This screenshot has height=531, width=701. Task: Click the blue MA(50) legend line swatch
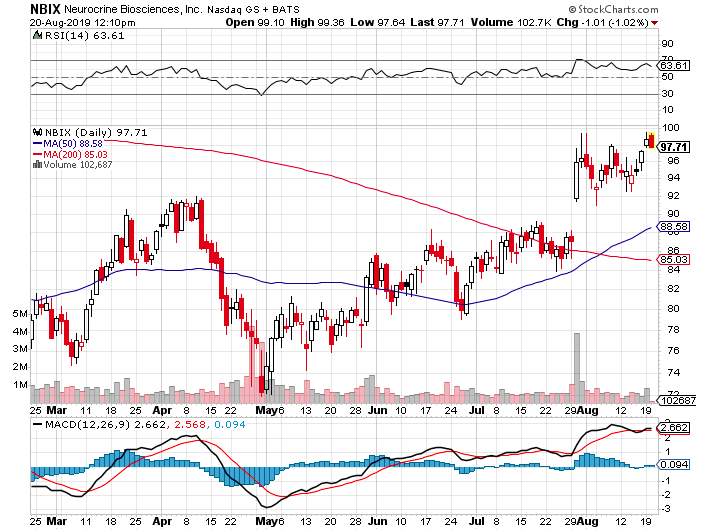38,143
